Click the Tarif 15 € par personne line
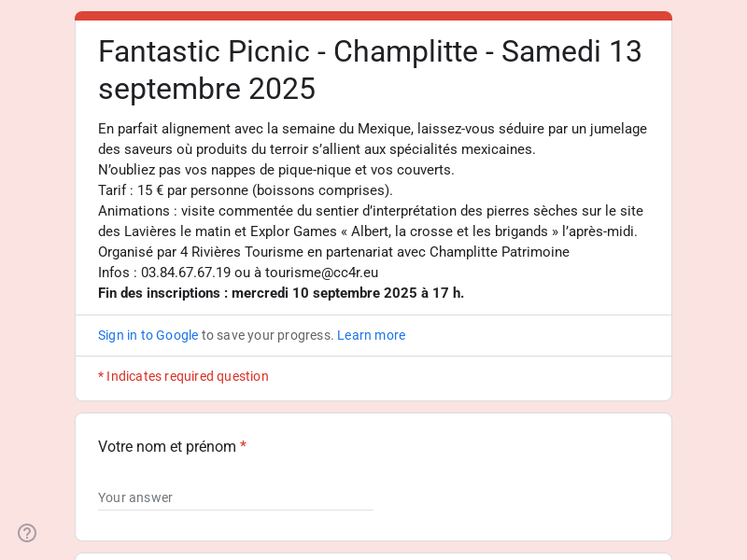 (x=246, y=190)
